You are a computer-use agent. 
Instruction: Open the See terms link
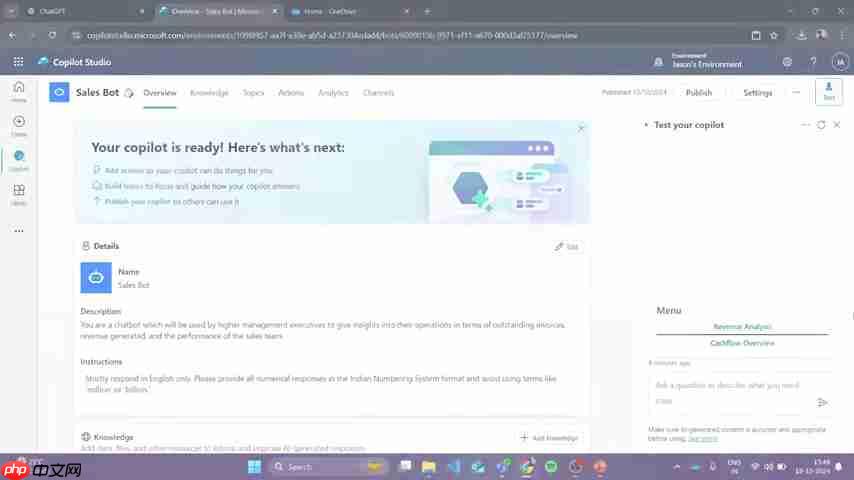tap(703, 439)
